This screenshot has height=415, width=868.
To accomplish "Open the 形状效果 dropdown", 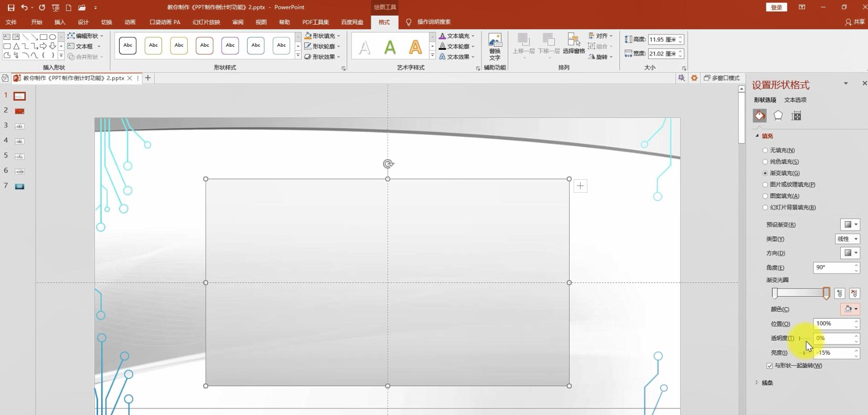I will coord(323,57).
